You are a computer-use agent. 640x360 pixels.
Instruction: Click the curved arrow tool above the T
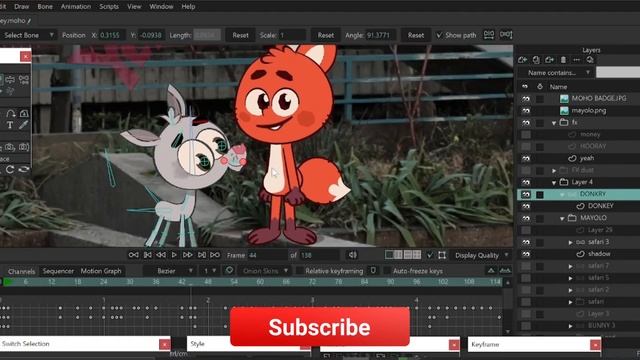10,113
